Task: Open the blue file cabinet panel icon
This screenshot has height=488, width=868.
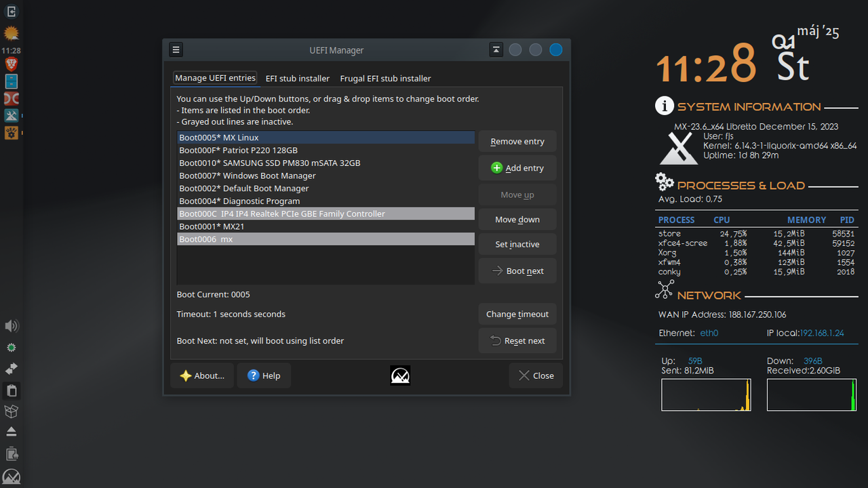Action: [x=11, y=81]
